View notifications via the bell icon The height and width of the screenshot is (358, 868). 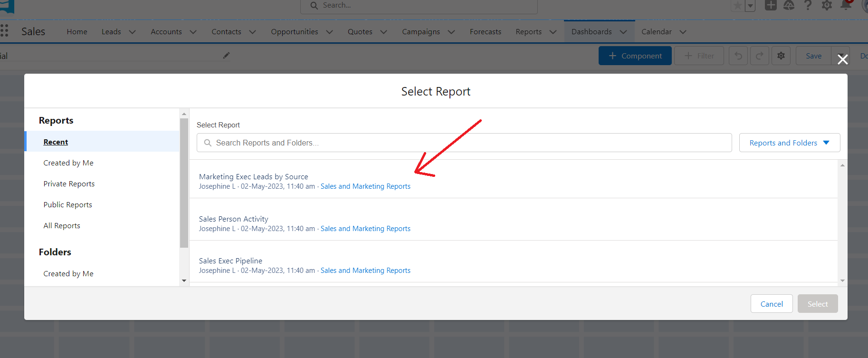tap(846, 5)
